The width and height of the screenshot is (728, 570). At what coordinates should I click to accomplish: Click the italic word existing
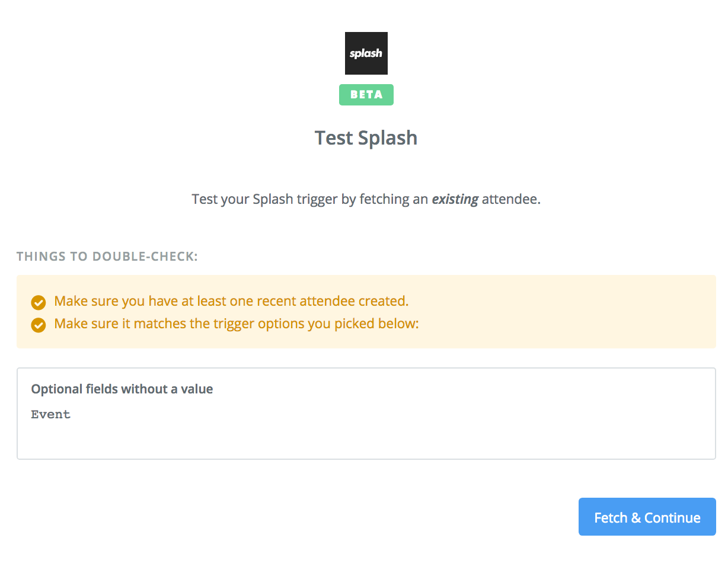pos(455,199)
